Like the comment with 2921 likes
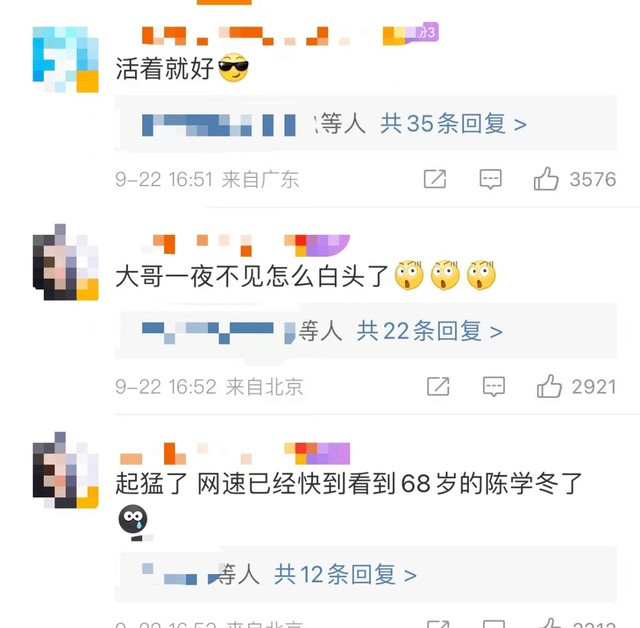The width and height of the screenshot is (640, 628). (x=549, y=386)
